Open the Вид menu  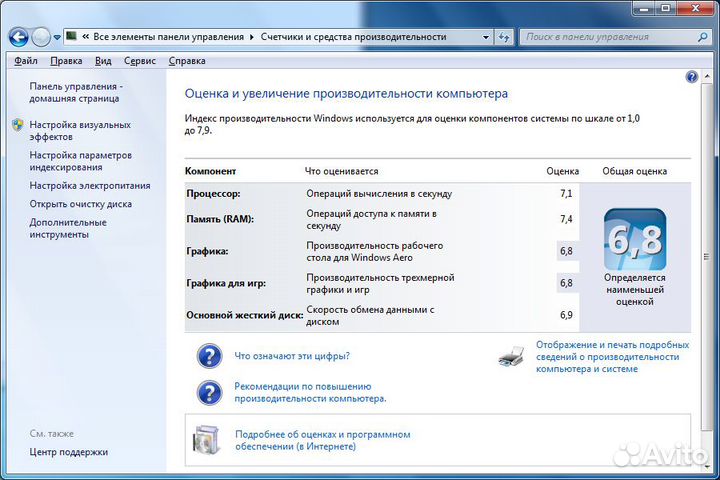[103, 61]
